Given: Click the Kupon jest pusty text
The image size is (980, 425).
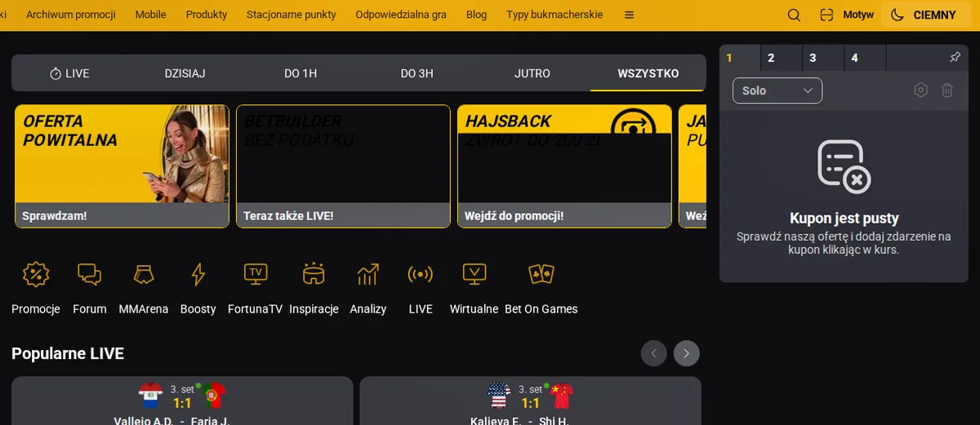Looking at the screenshot, I should (x=844, y=219).
